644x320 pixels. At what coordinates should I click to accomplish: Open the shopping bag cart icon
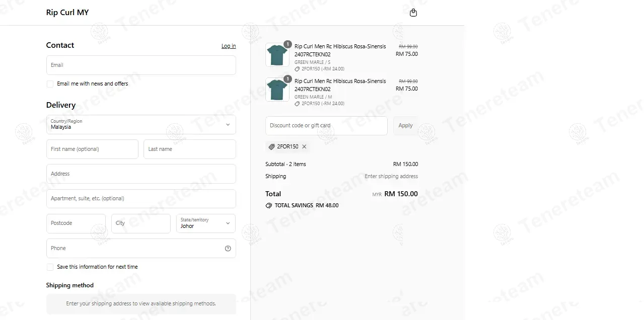(x=413, y=13)
